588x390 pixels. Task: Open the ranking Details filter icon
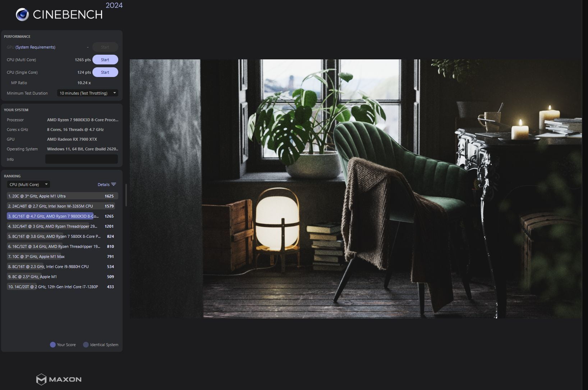click(114, 185)
